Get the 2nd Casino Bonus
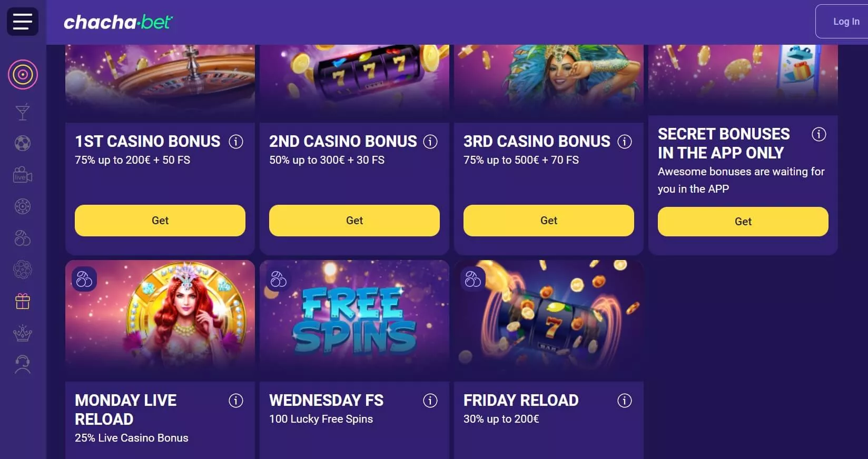The width and height of the screenshot is (868, 459). [x=354, y=221]
